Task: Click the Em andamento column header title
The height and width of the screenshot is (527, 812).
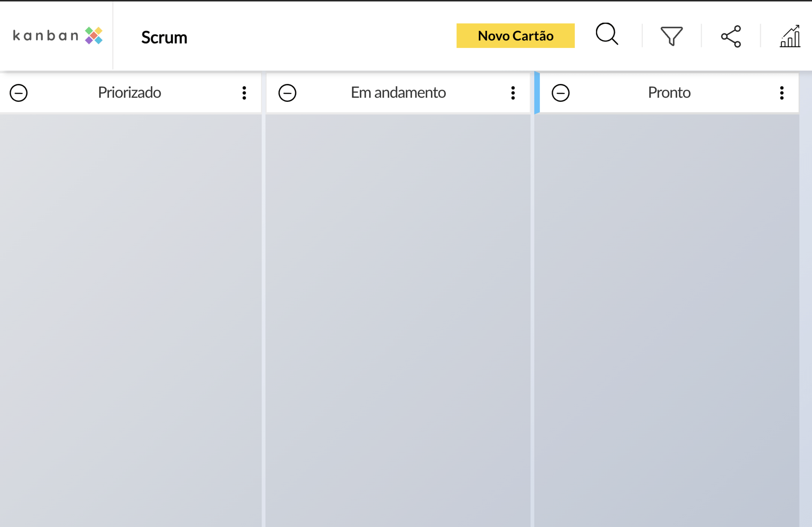Action: tap(398, 93)
